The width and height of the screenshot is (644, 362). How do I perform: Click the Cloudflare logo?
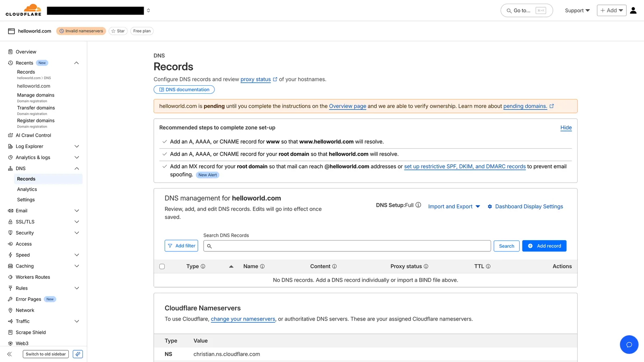point(23,10)
